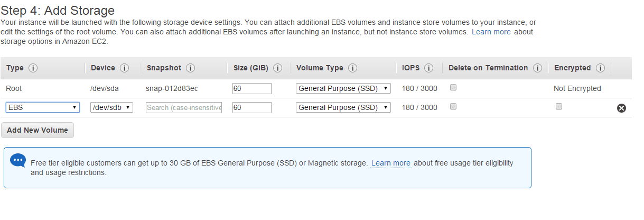
Task: Click the Snapshot search field
Action: point(184,107)
